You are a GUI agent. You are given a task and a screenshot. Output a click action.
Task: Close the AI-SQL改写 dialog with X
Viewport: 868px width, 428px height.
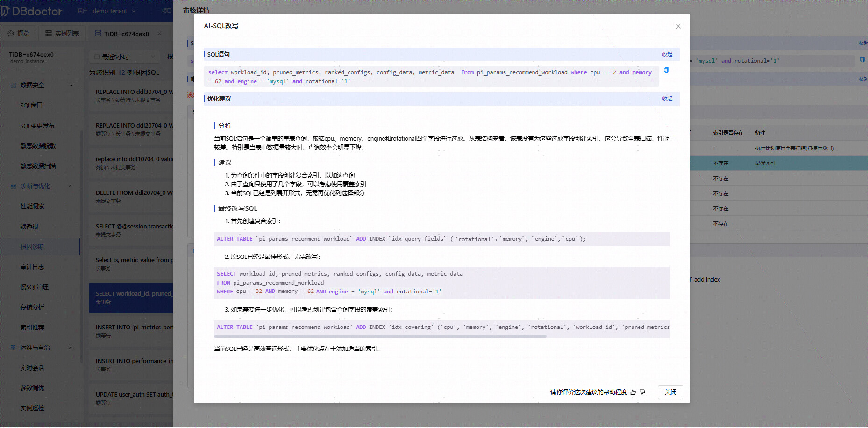click(678, 26)
